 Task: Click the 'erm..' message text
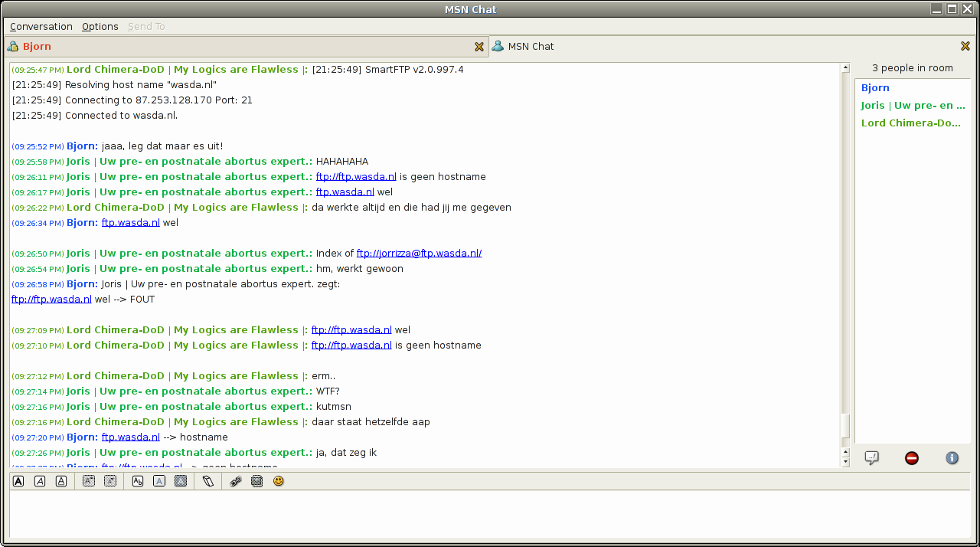point(323,376)
